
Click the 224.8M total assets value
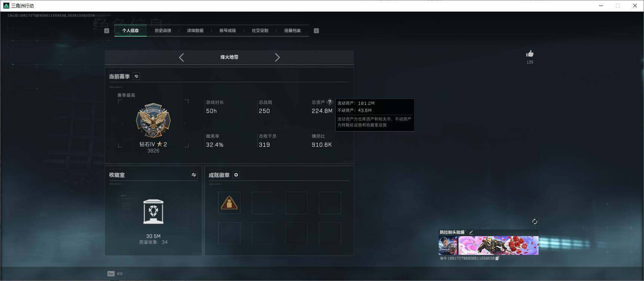(322, 111)
